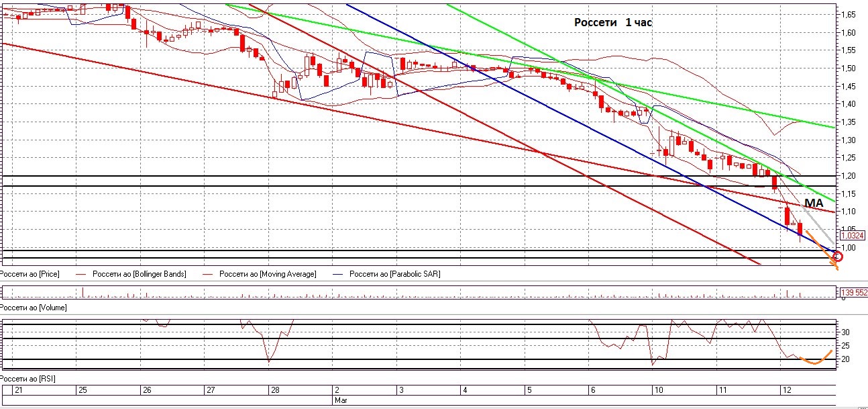Click the "Россети ао [Volume]" panel label
Screen dimensions: 868x409
[x=32, y=307]
